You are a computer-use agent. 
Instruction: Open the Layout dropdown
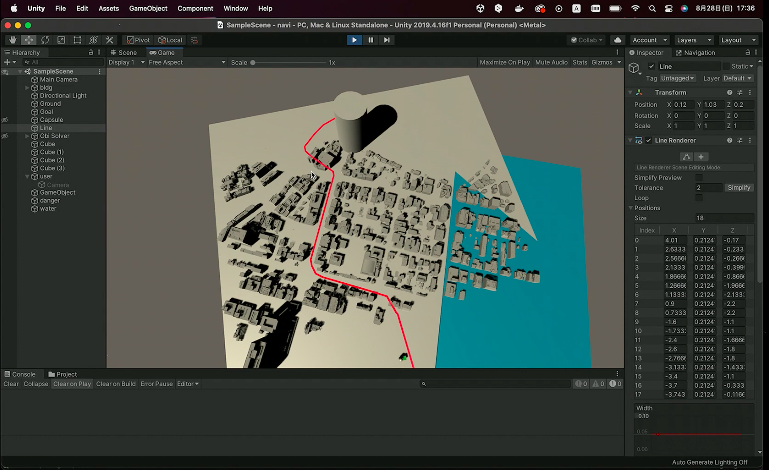coord(739,40)
